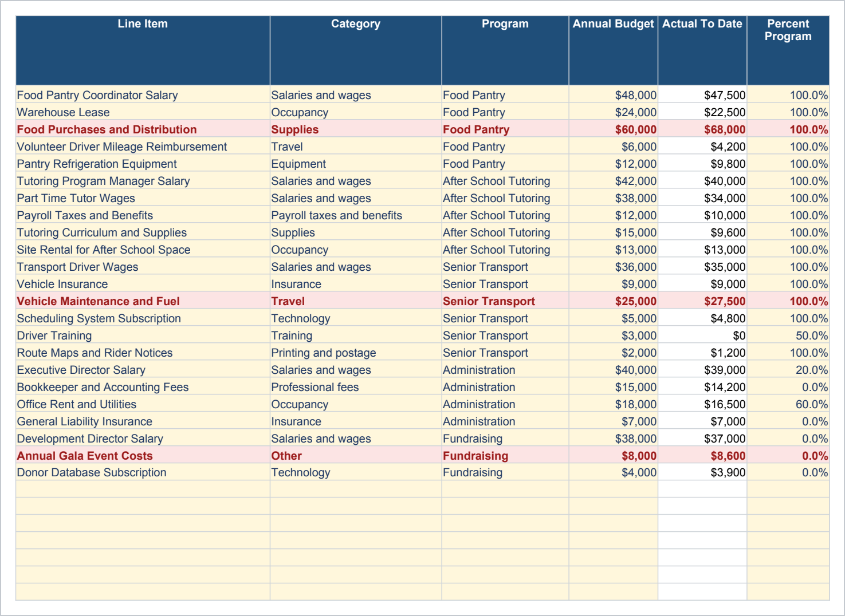Viewport: 845px width, 616px height.
Task: Select the Training category cell
Action: tap(356, 335)
